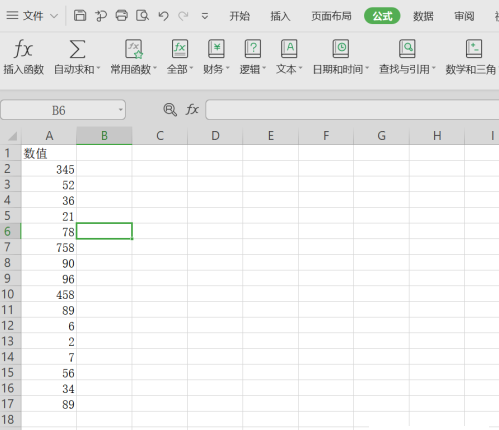Open the 日期和时间 functions icon

pyautogui.click(x=341, y=49)
